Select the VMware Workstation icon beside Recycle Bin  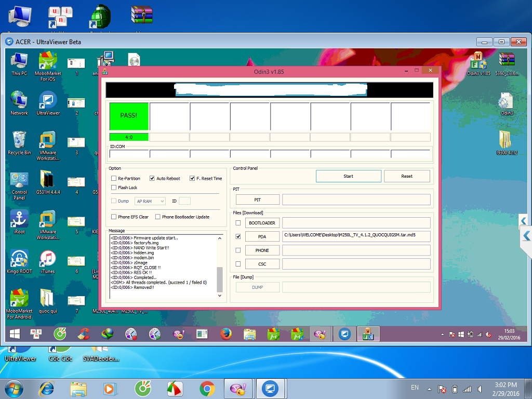tap(48, 145)
